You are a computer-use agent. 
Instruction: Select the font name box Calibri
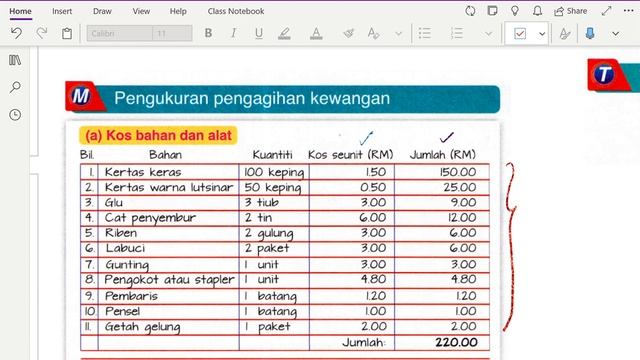click(120, 33)
